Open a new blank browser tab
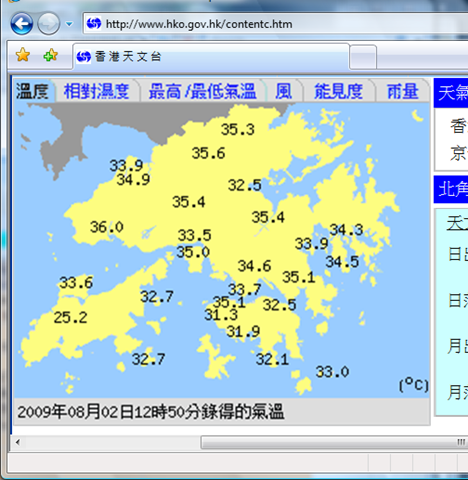The height and width of the screenshot is (480, 468). click(x=363, y=57)
